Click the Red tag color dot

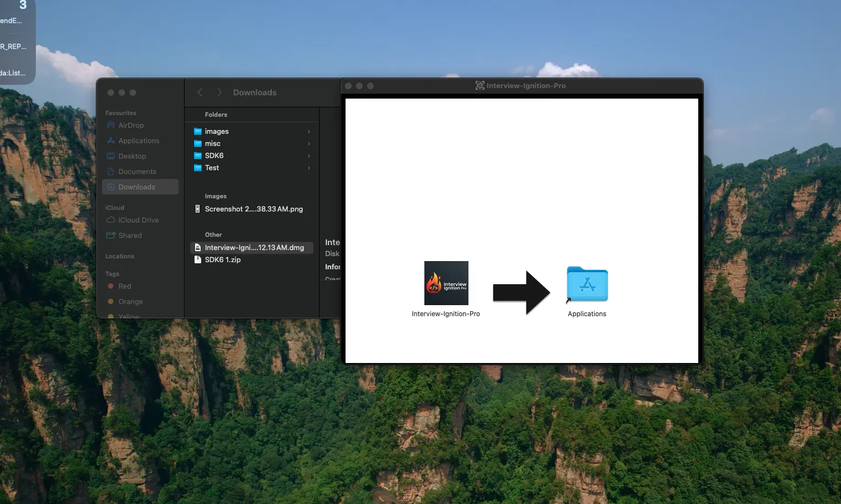click(112, 286)
